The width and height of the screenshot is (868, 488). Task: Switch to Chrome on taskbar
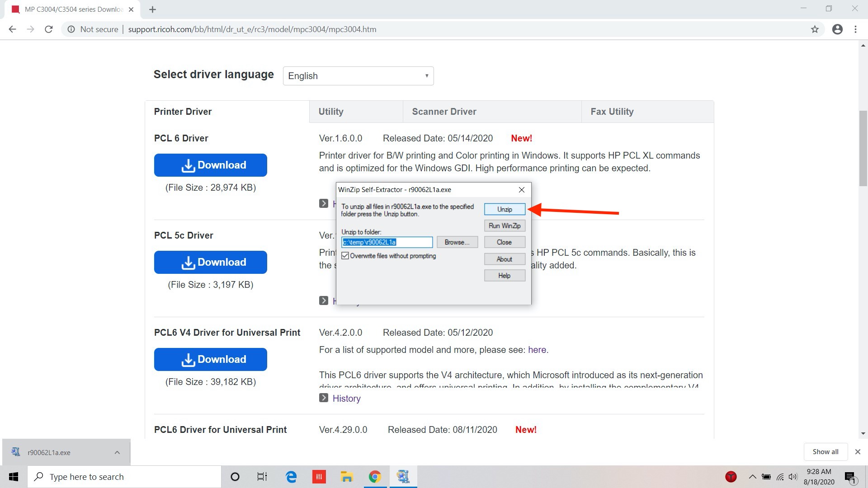(x=375, y=477)
